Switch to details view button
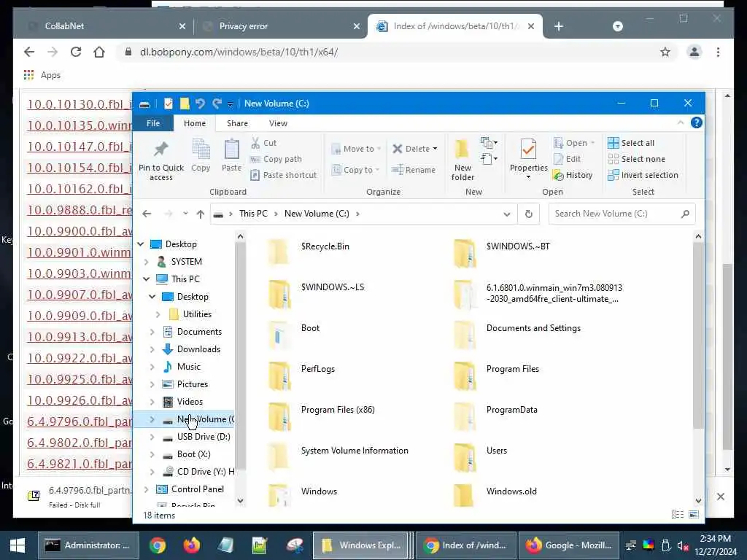Viewport: 747px width, 560px height. [678, 514]
